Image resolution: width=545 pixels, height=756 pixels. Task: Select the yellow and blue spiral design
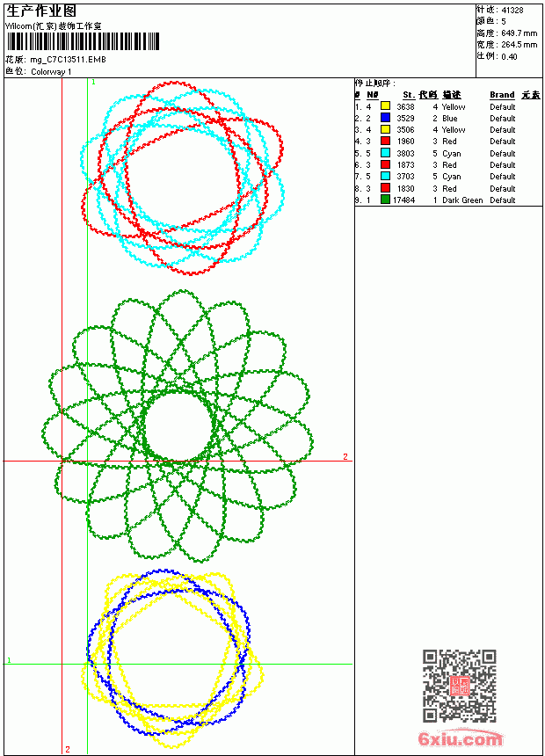pyautogui.click(x=172, y=658)
